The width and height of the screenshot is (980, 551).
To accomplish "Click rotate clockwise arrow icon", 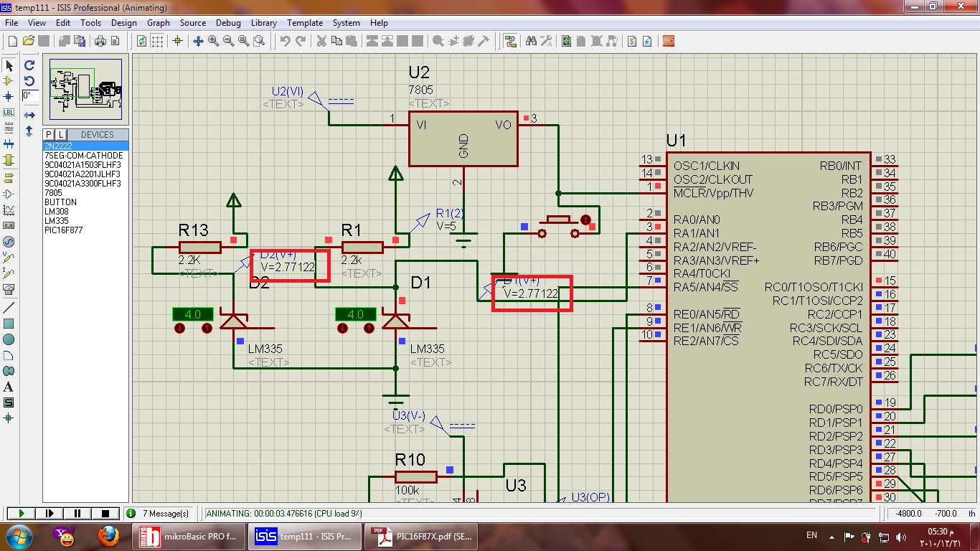I will pos(29,65).
